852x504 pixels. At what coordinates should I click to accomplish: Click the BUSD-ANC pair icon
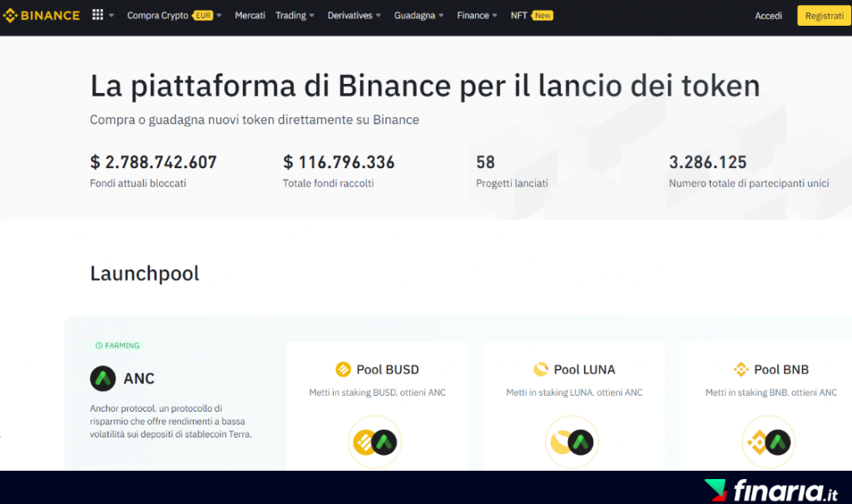tap(375, 442)
